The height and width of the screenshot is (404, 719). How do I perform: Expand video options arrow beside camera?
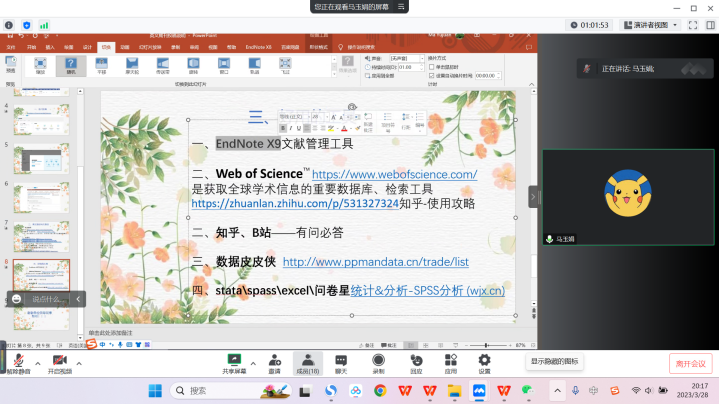[x=79, y=361]
